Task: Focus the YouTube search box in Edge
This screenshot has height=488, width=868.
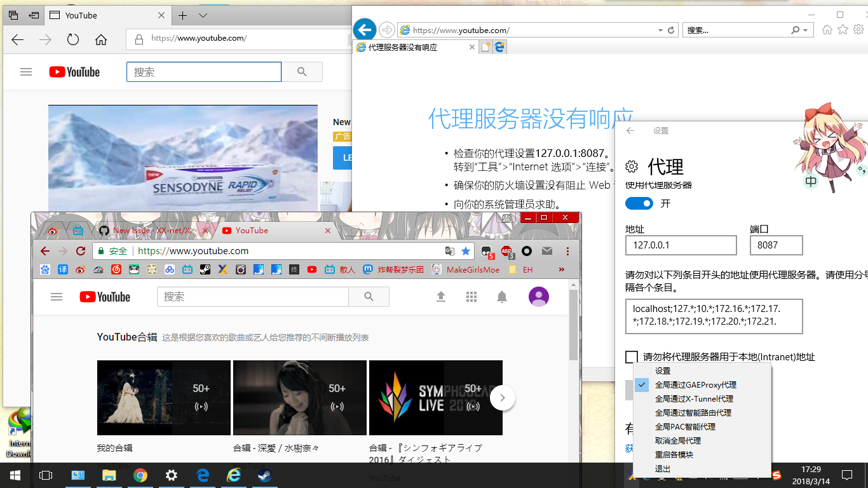Action: point(204,72)
